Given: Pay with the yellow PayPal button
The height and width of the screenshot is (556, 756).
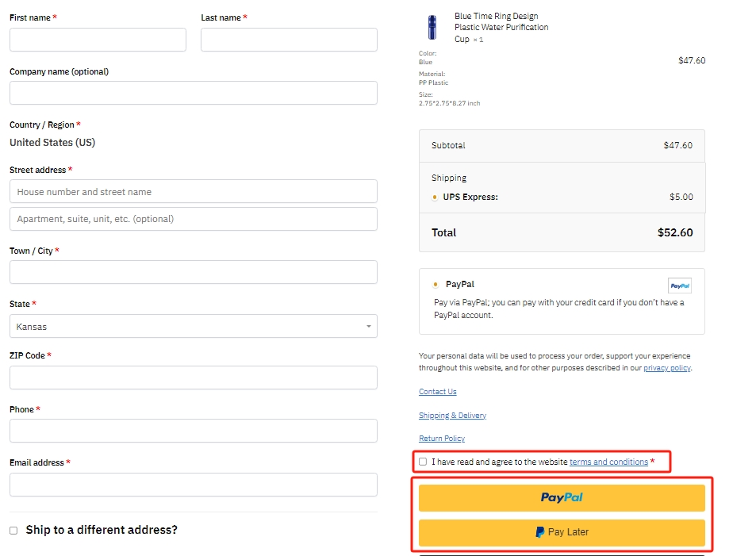Looking at the screenshot, I should coord(562,497).
